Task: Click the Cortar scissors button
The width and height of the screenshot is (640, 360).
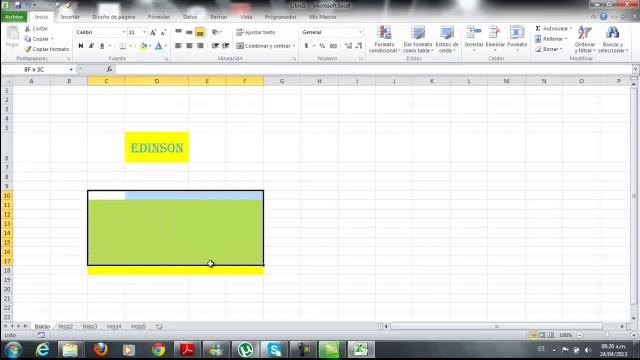Action: click(36, 29)
